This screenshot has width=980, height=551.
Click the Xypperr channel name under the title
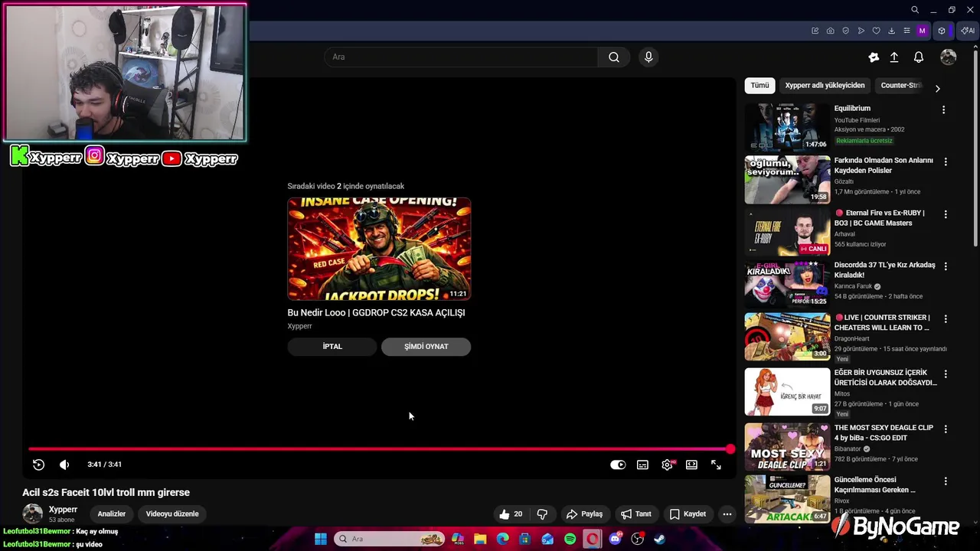[63, 510]
